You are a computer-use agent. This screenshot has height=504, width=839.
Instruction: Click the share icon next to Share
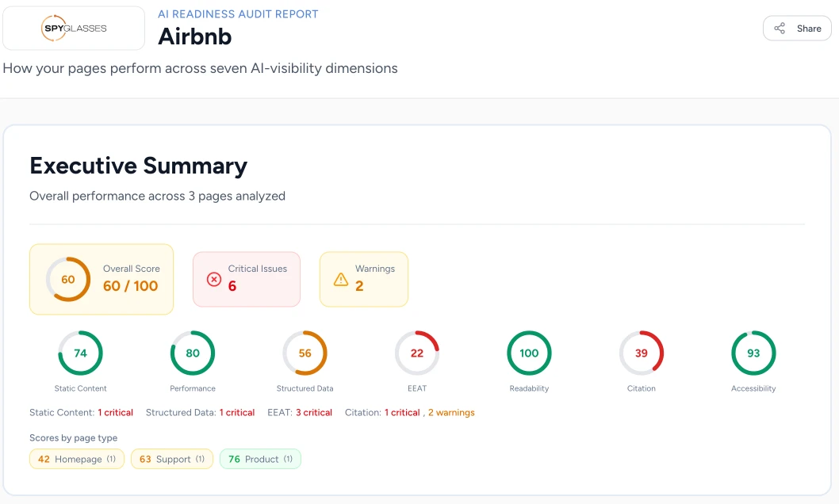pos(781,28)
